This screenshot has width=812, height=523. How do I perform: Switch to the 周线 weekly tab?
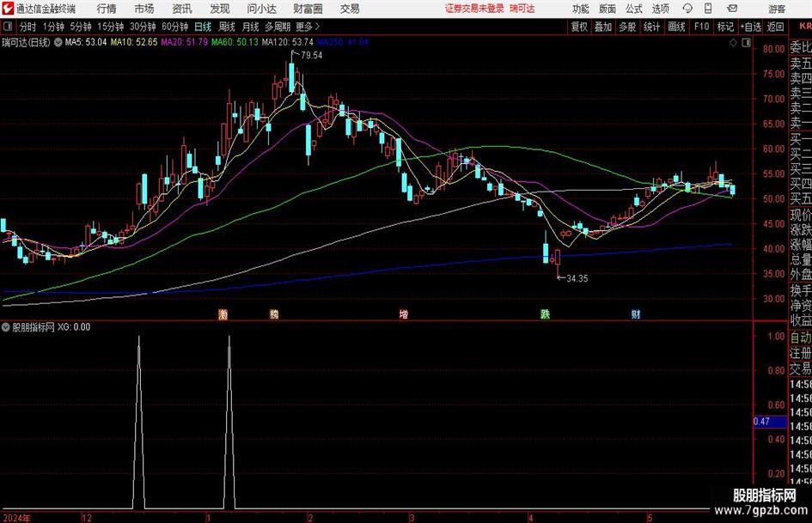[227, 27]
